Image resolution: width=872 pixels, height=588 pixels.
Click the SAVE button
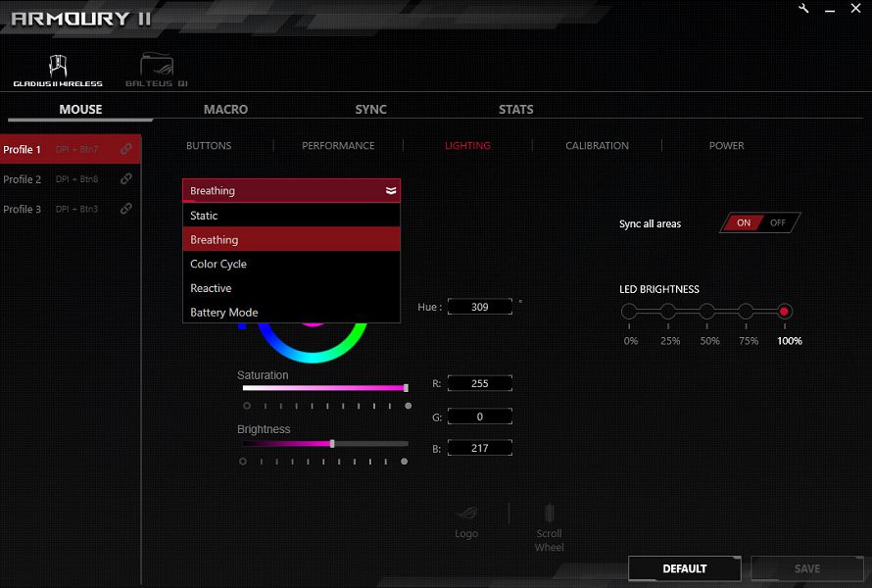click(807, 568)
